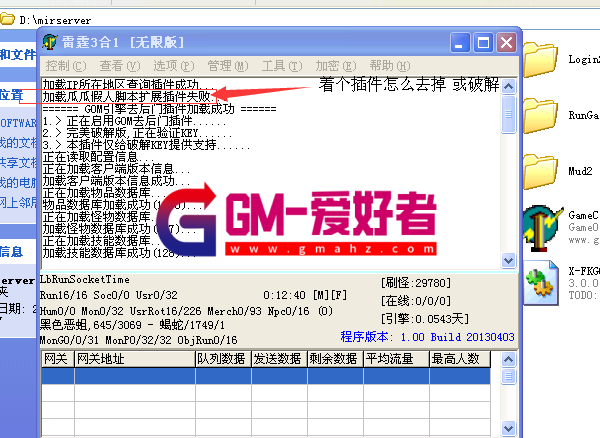Click log line 加载IP所在地区查询插件成功
The height and width of the screenshot is (438, 600).
click(129, 85)
